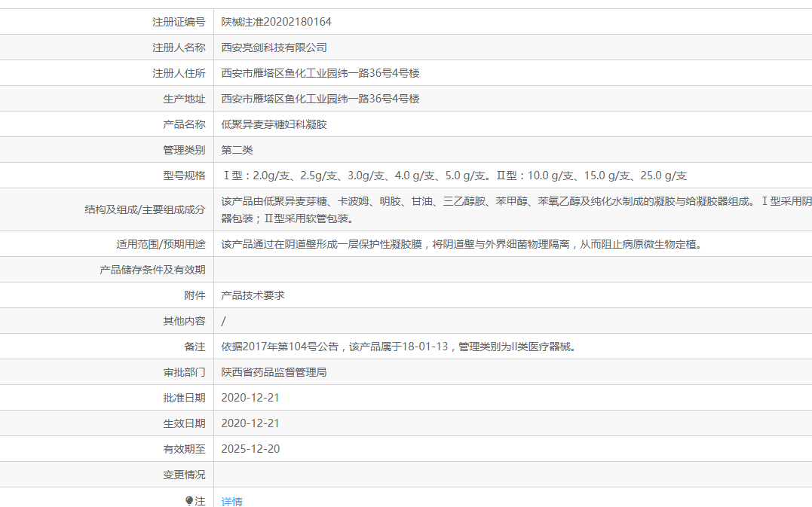Image resolution: width=812 pixels, height=507 pixels.
Task: Click the 附件 label
Action: tap(195, 295)
